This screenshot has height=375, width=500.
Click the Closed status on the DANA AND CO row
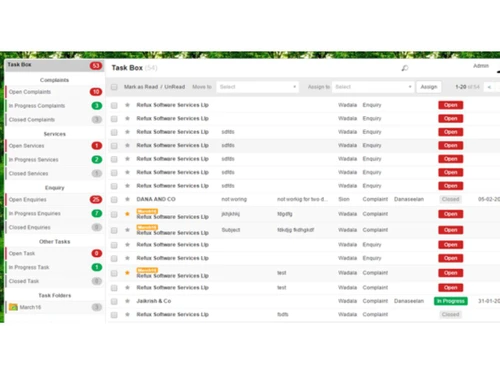(451, 199)
